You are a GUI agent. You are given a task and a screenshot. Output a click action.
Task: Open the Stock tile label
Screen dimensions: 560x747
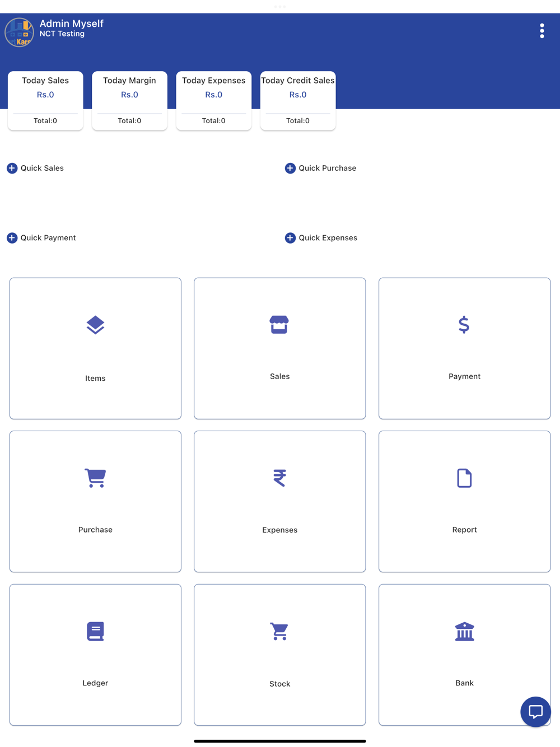pos(279,684)
